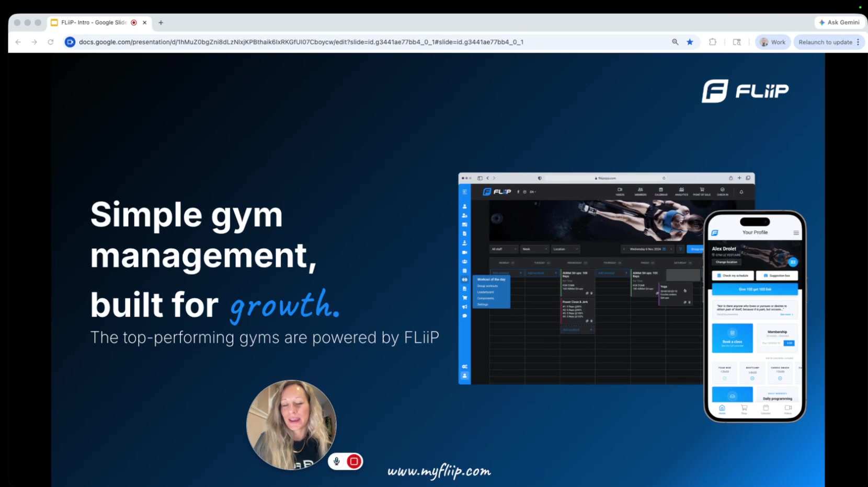Viewport: 868px width, 487px height.
Task: Click the Videos nav icon in the desktop mockup header
Action: [620, 192]
